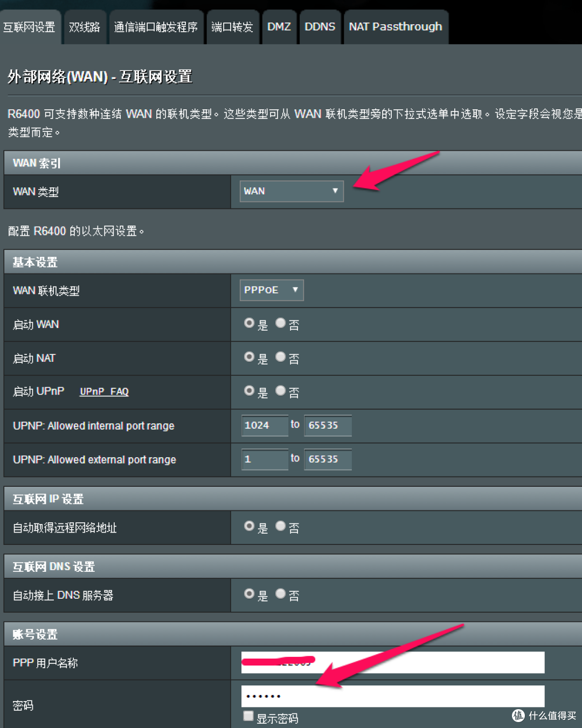
Task: Open NAT Passthrough tab
Action: (x=395, y=27)
